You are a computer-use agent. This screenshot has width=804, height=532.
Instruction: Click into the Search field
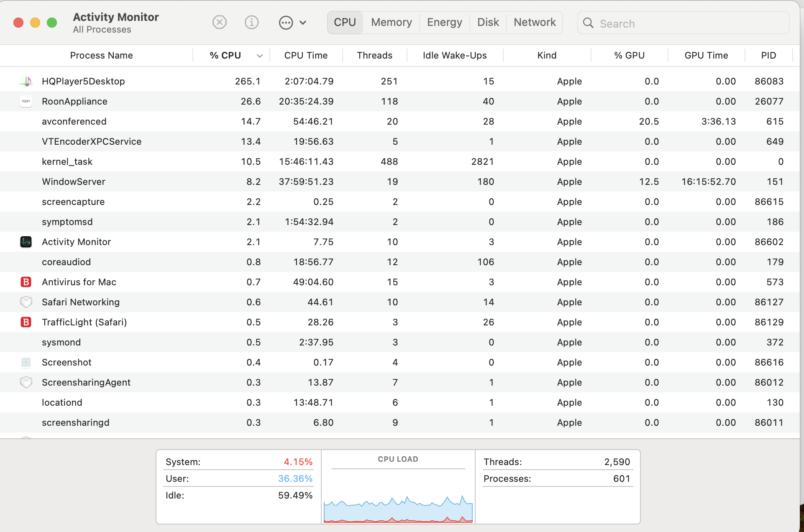click(x=684, y=23)
